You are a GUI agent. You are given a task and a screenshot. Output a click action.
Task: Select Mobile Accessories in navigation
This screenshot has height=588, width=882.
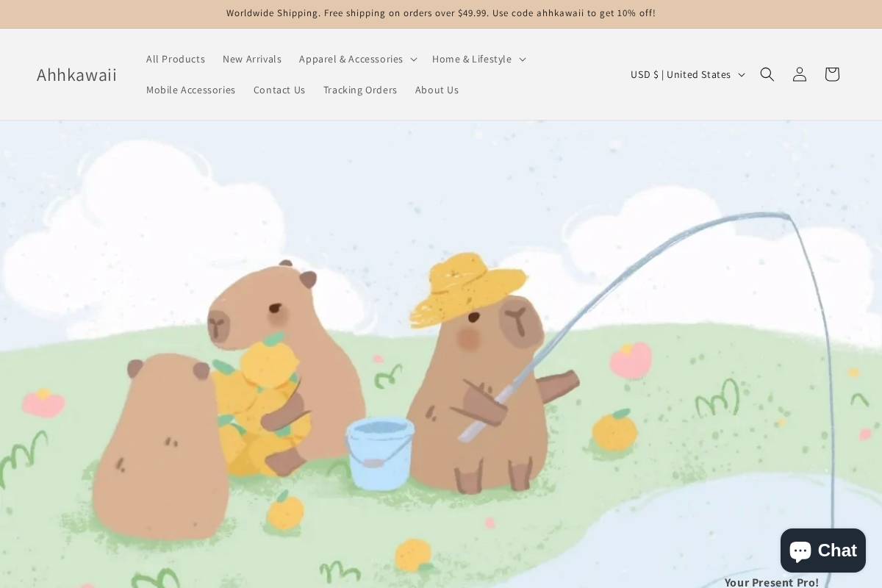point(190,90)
